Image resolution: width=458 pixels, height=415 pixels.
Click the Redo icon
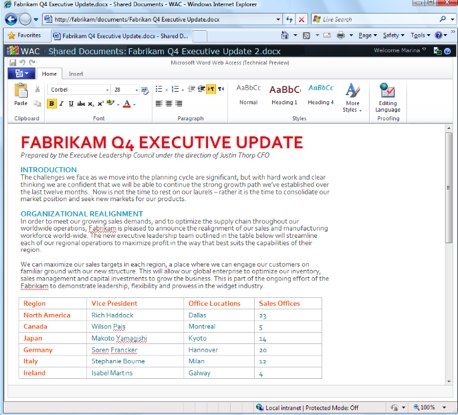[x=32, y=62]
